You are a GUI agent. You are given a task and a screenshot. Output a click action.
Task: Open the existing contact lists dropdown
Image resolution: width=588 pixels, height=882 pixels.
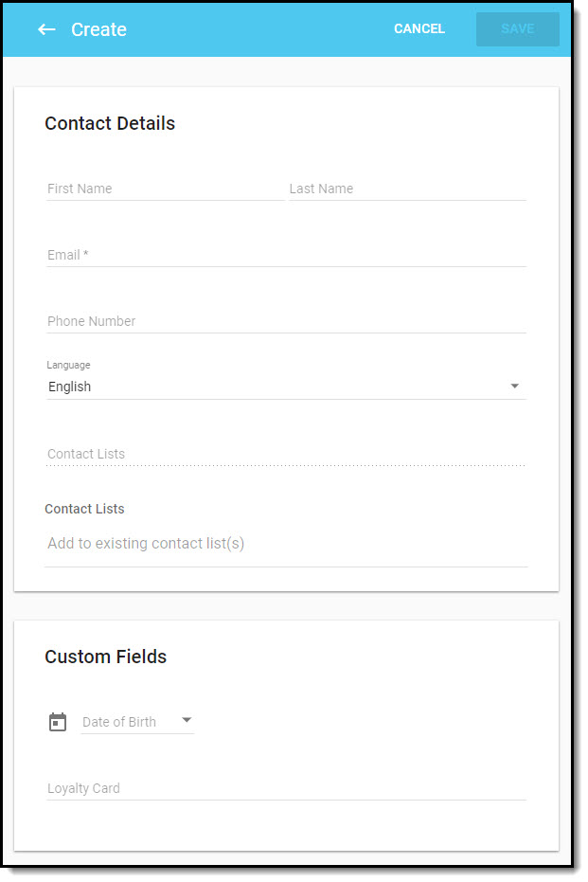284,454
